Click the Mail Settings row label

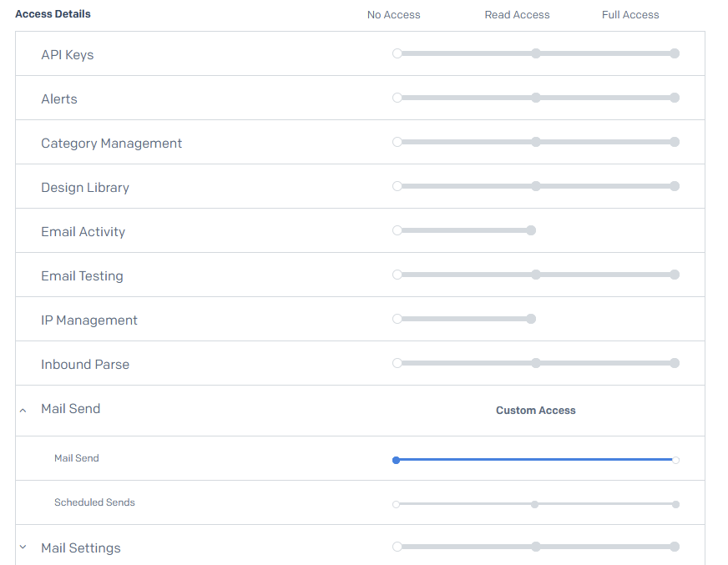pyautogui.click(x=81, y=548)
